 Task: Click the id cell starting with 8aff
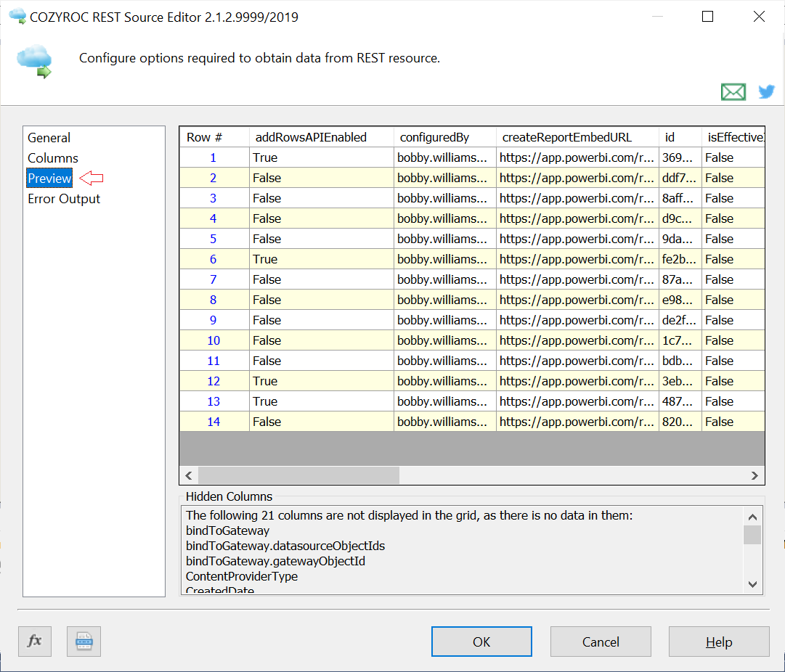pyautogui.click(x=680, y=198)
